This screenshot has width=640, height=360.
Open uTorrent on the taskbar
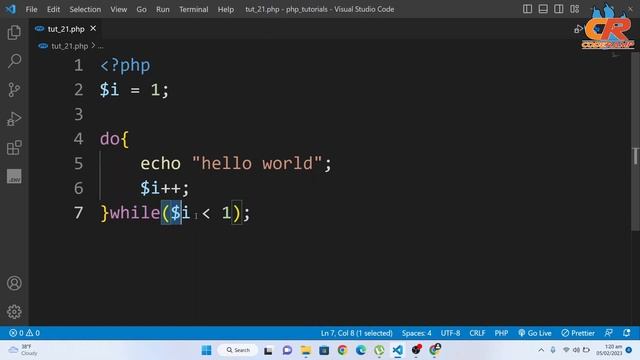pyautogui.click(x=379, y=350)
